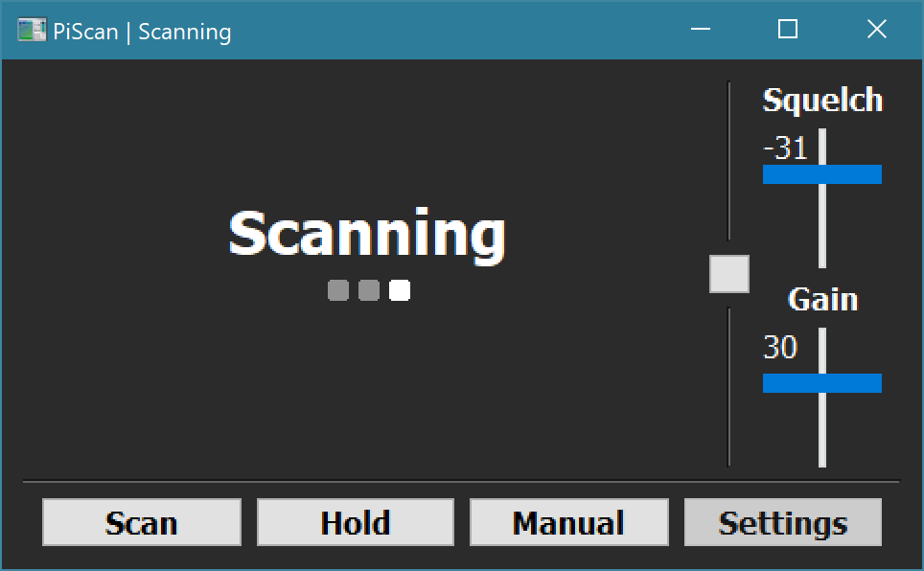
Task: Close the PiScan window
Action: coord(876,31)
